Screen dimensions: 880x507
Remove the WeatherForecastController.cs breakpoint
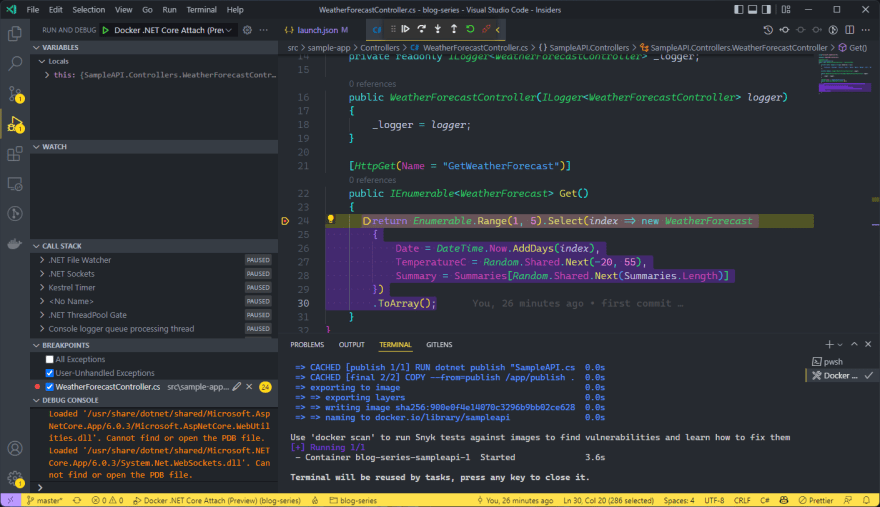click(x=249, y=386)
